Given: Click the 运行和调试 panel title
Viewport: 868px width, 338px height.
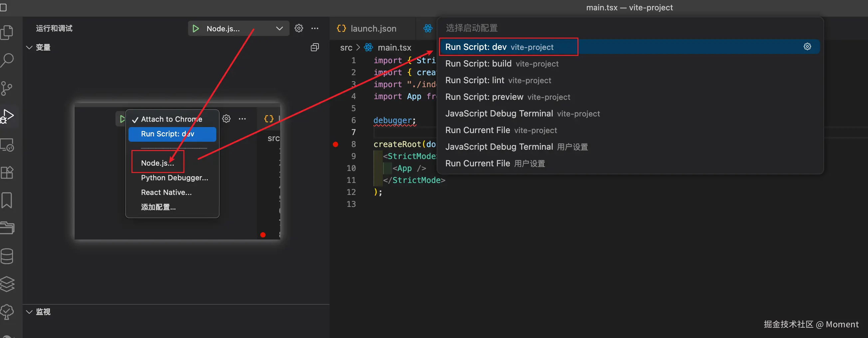Looking at the screenshot, I should point(54,28).
